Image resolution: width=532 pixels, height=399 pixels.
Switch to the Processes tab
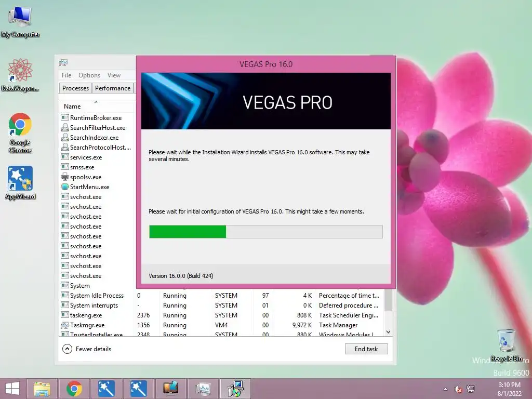pos(75,88)
